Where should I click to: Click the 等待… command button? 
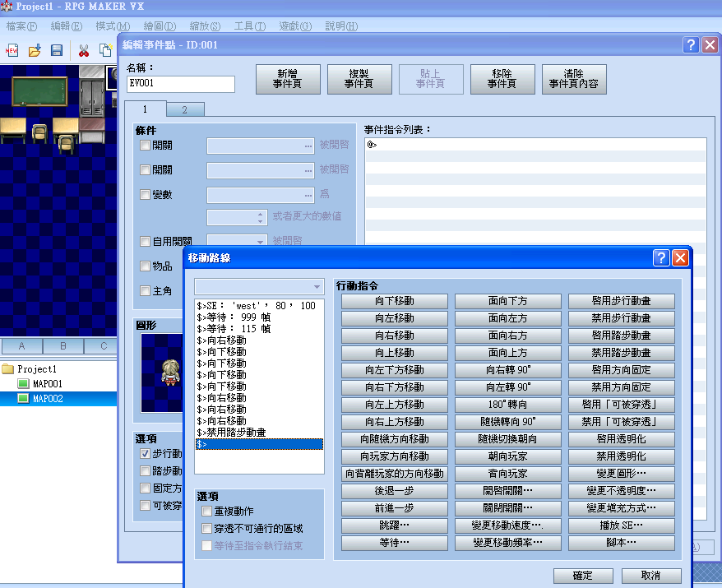(394, 543)
